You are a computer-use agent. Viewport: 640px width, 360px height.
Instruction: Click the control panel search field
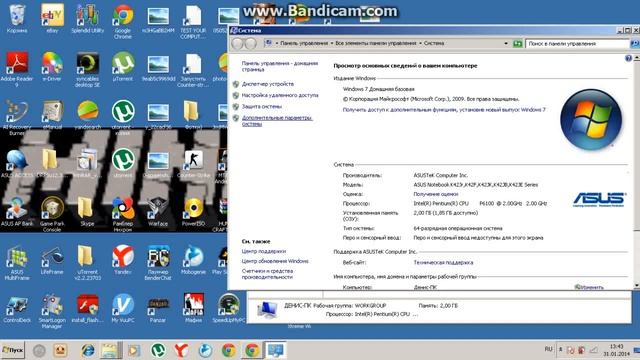click(x=576, y=43)
